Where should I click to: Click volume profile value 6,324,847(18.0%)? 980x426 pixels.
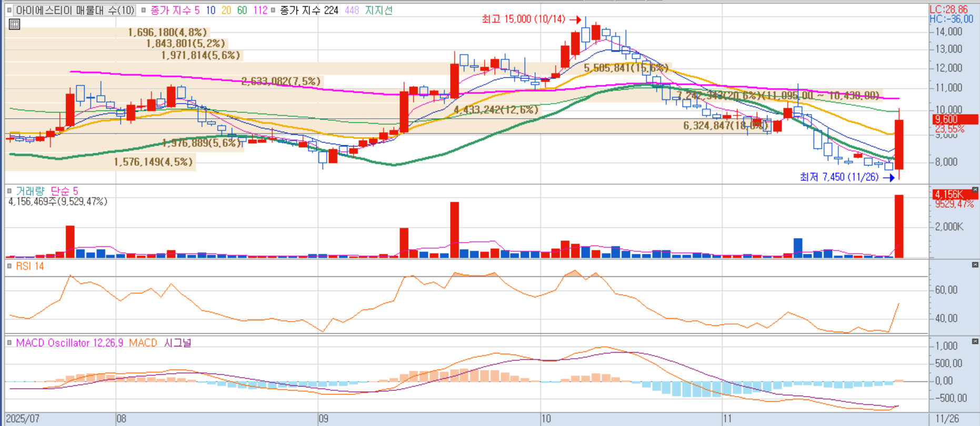pyautogui.click(x=726, y=125)
